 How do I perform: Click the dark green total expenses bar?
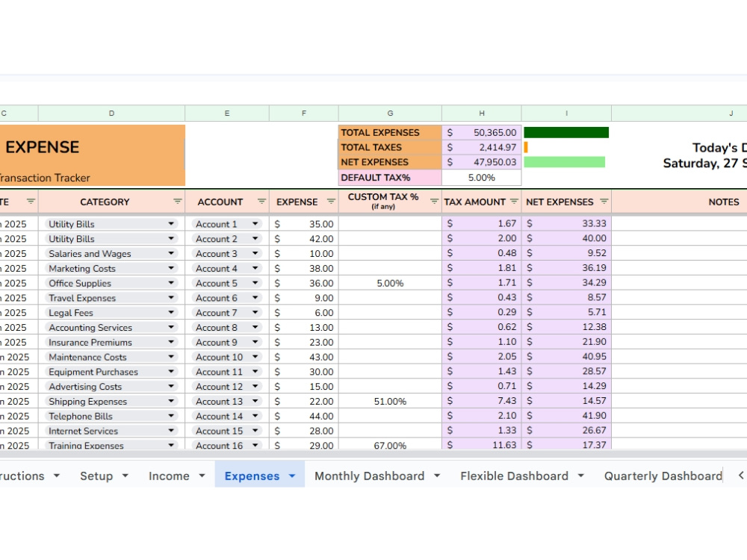click(x=566, y=132)
